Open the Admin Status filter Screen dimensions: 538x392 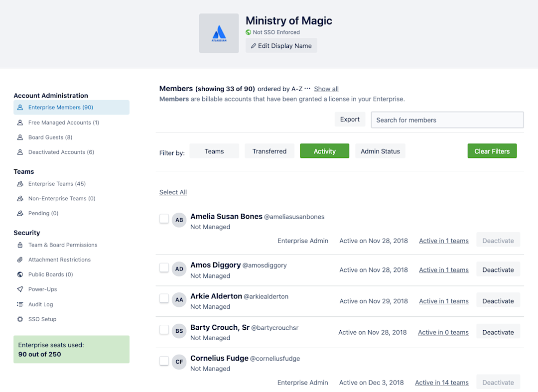click(380, 151)
